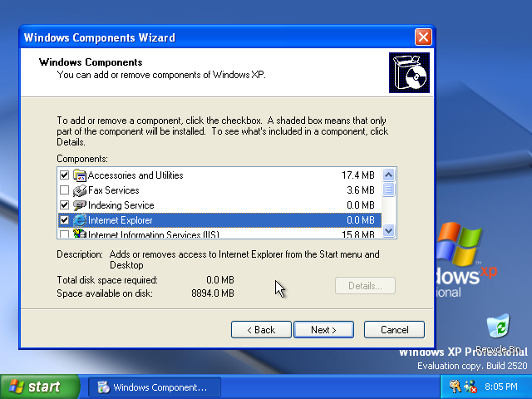Select the Indexing Service row
Screen dimensions: 532x399
[x=219, y=205]
